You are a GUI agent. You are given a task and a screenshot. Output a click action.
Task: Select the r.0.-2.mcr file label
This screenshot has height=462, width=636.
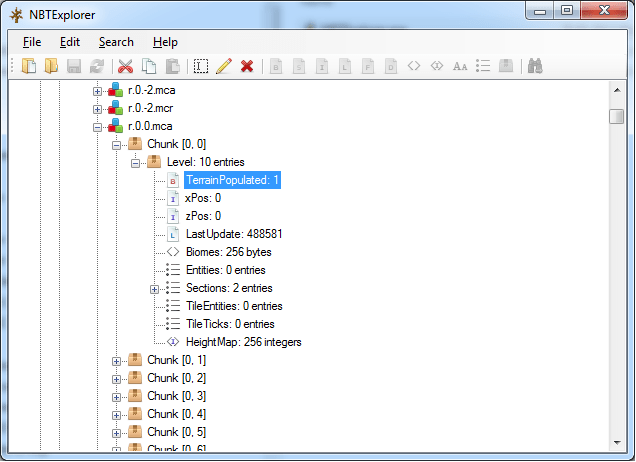[150, 108]
